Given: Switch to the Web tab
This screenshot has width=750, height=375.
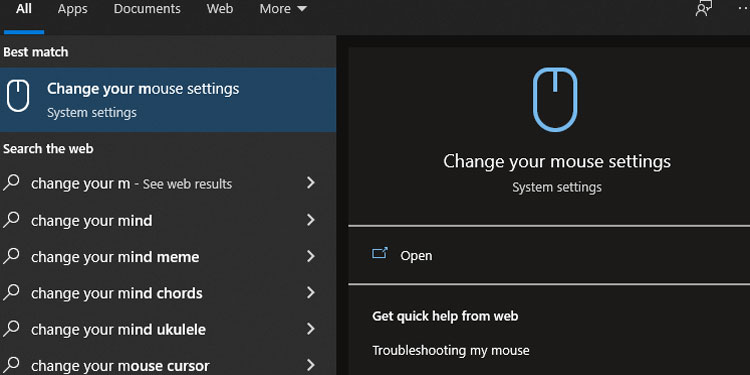Looking at the screenshot, I should pos(220,9).
